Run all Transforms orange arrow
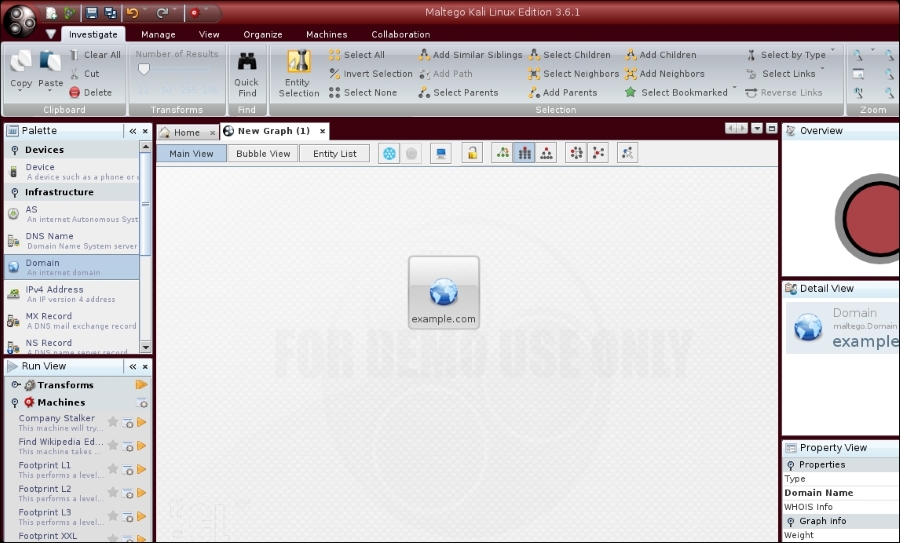The height and width of the screenshot is (543, 900). click(141, 385)
